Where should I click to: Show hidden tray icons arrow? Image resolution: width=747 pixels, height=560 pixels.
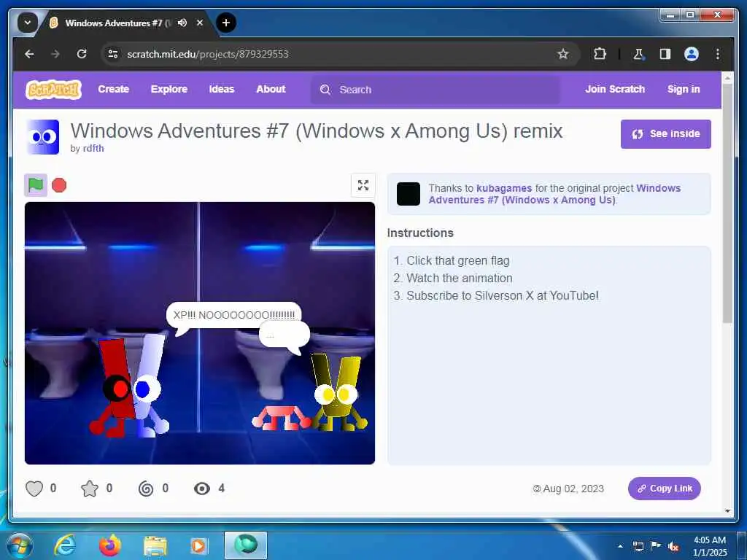(620, 546)
